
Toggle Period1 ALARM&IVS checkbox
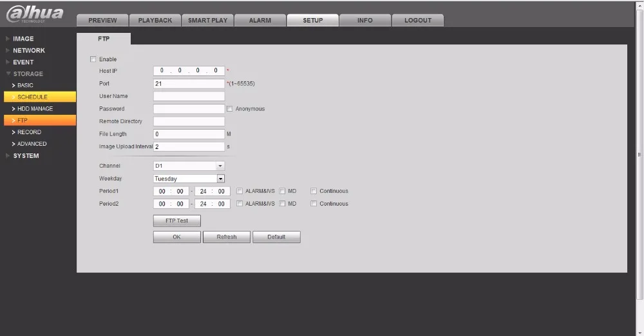[240, 191]
